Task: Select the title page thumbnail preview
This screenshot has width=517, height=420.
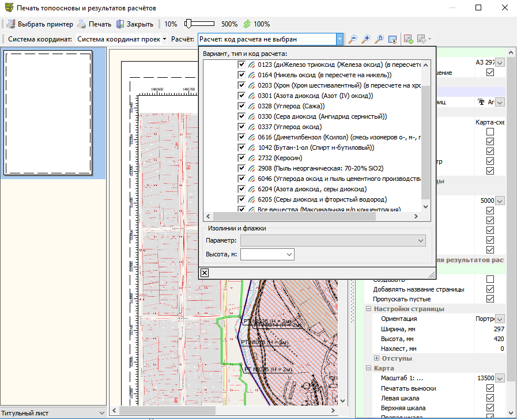Action: 48,113
